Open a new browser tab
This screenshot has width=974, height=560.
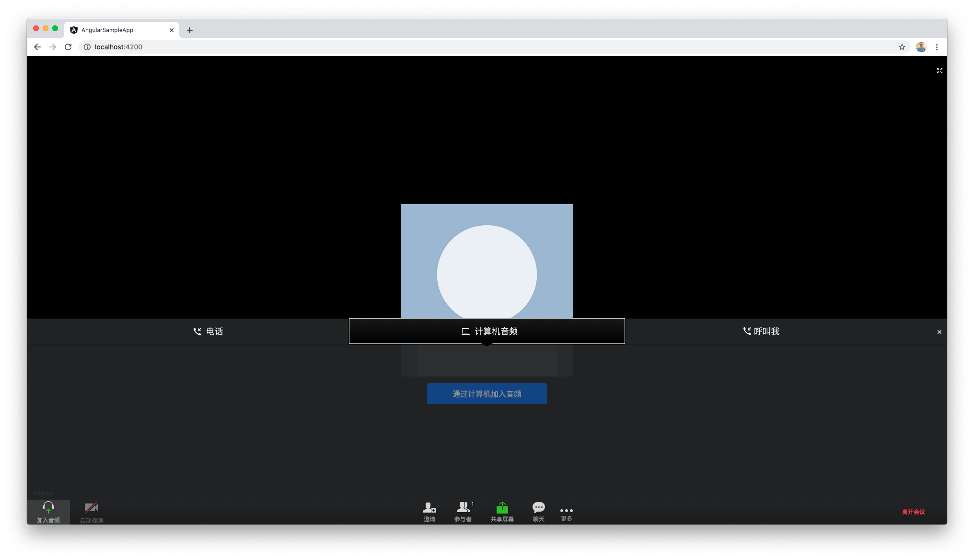point(190,30)
